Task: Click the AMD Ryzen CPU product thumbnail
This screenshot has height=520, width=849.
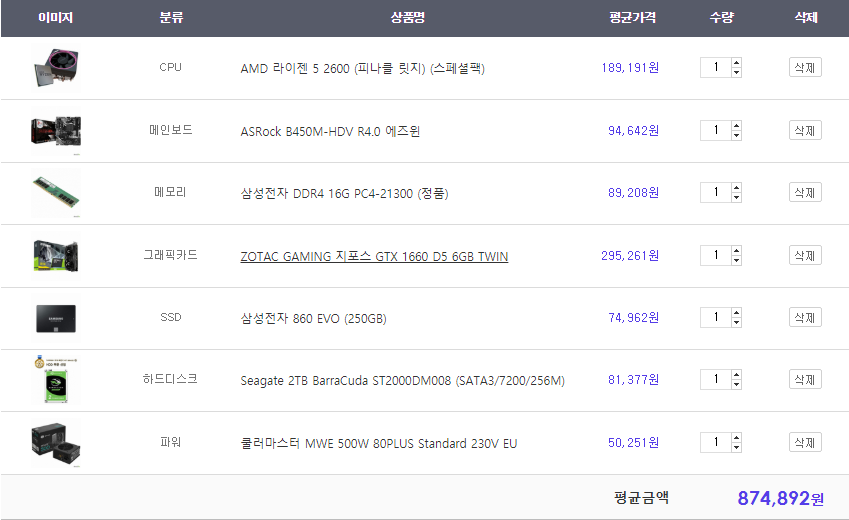Action: pos(56,68)
